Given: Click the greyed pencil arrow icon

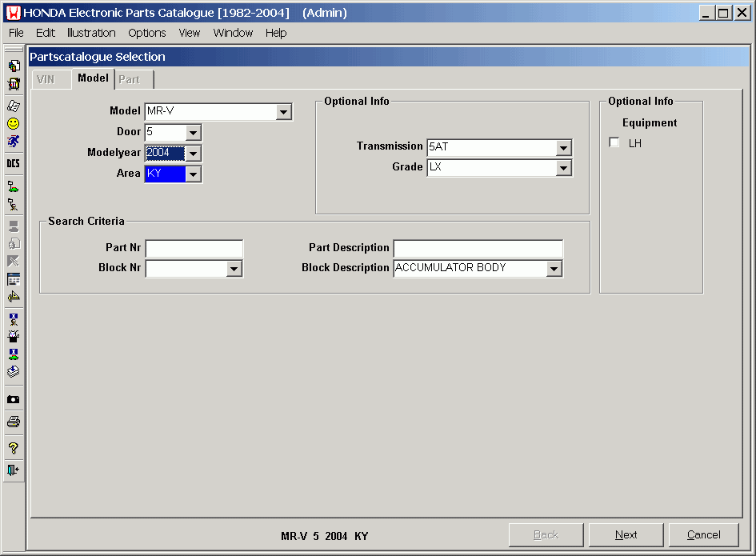Looking at the screenshot, I should 14,262.
